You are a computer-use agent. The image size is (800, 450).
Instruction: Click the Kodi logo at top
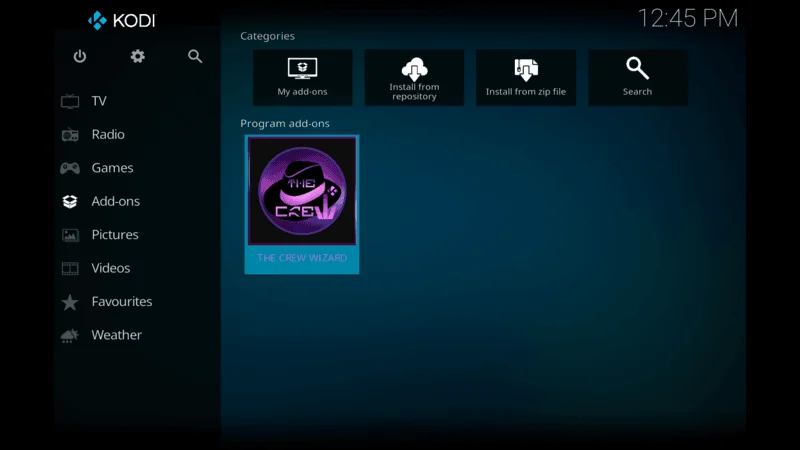pos(121,20)
